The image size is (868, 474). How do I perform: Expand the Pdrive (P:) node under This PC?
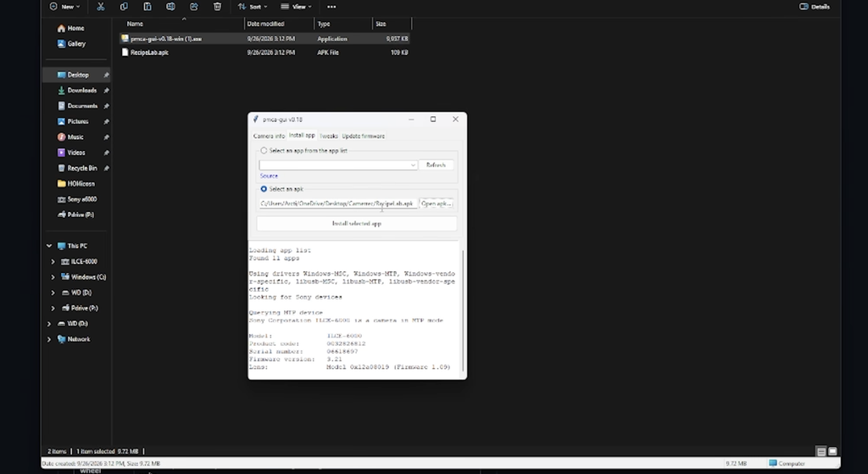53,308
